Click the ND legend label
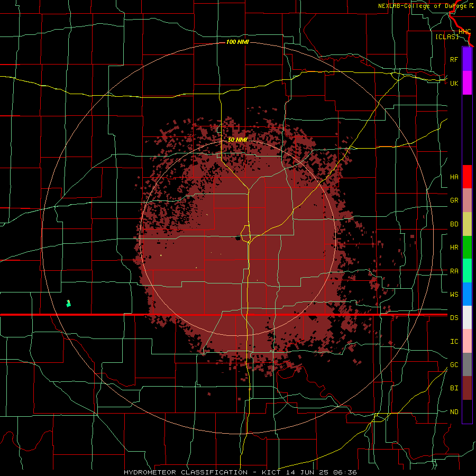Screen dimensions: 476x476 pos(454,412)
